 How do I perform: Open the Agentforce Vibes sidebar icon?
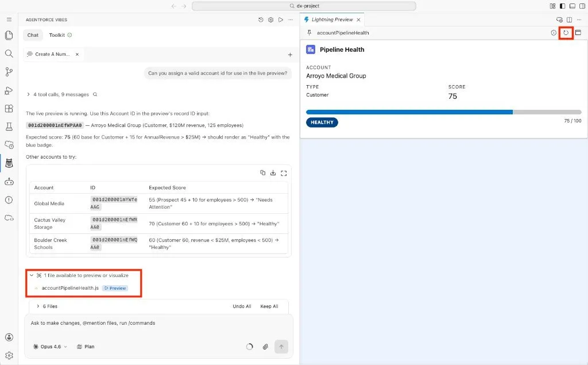[9, 163]
